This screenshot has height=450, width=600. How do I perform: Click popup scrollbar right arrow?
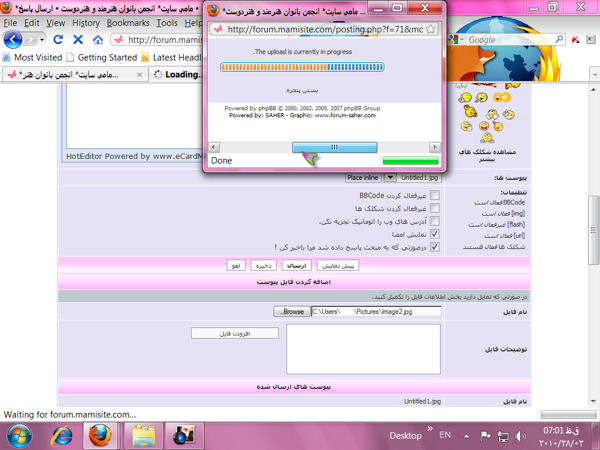[435, 147]
